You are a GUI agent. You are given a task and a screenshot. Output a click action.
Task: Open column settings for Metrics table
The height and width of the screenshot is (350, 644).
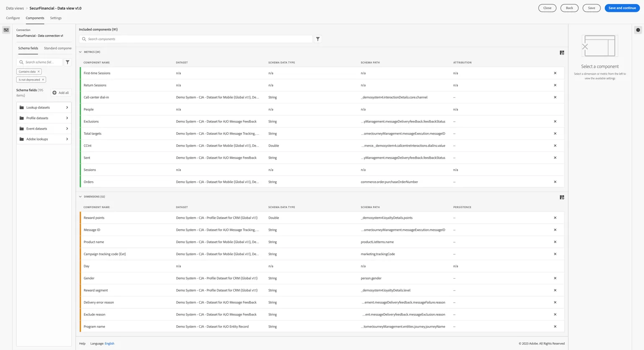562,52
